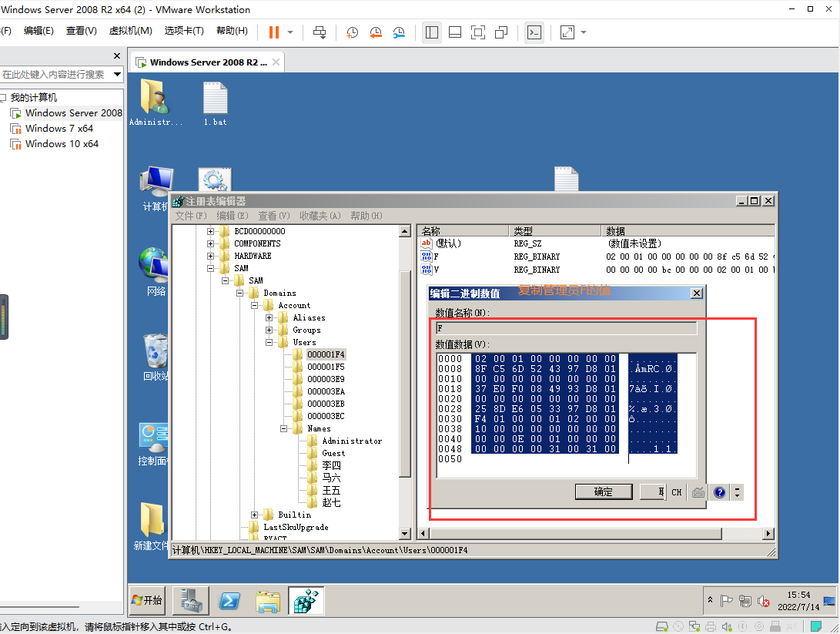Click the CH language indicator
This screenshot has width=840, height=634.
[677, 492]
